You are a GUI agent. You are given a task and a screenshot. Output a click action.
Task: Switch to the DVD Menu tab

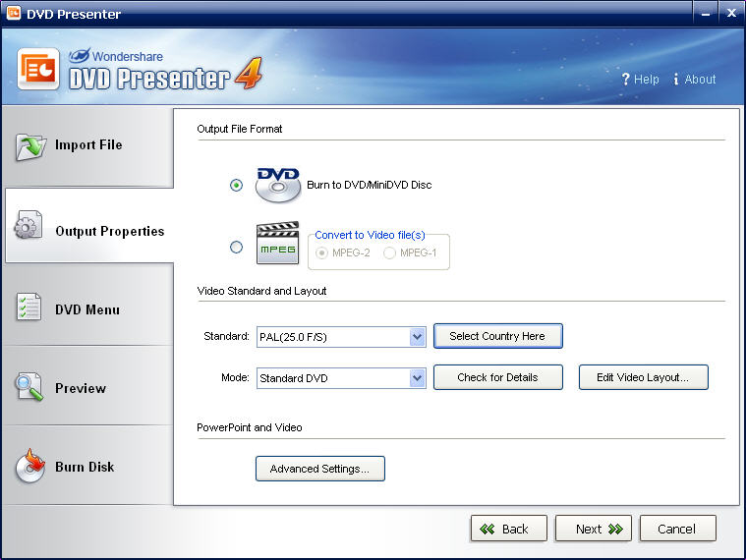[86, 309]
